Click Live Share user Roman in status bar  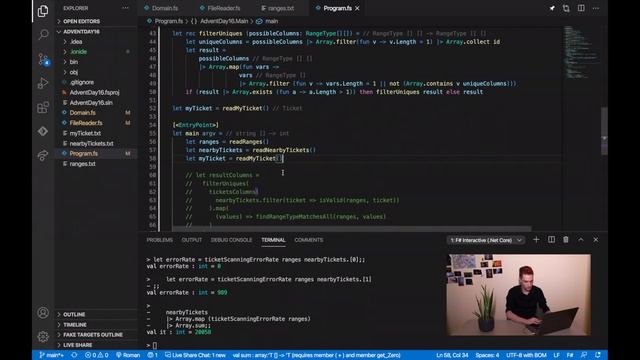click(128, 355)
